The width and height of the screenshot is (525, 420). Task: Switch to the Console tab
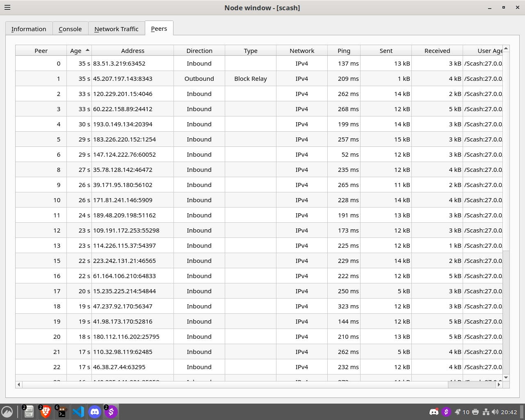70,29
